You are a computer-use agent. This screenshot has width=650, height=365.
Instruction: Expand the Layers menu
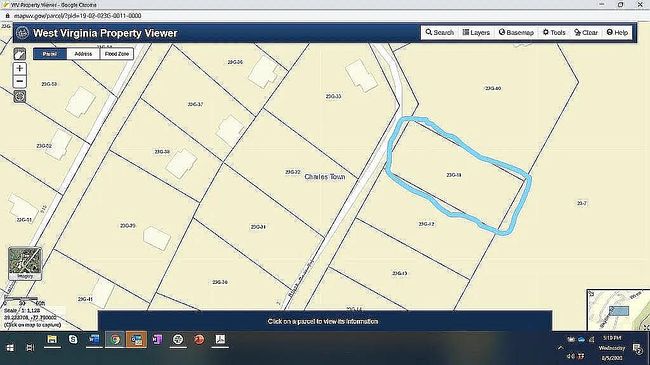pyautogui.click(x=476, y=32)
